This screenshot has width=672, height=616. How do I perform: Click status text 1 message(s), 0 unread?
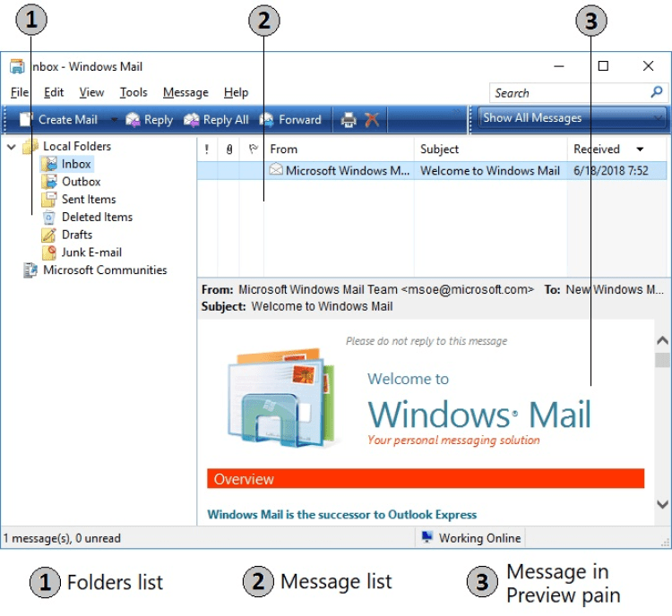click(62, 538)
